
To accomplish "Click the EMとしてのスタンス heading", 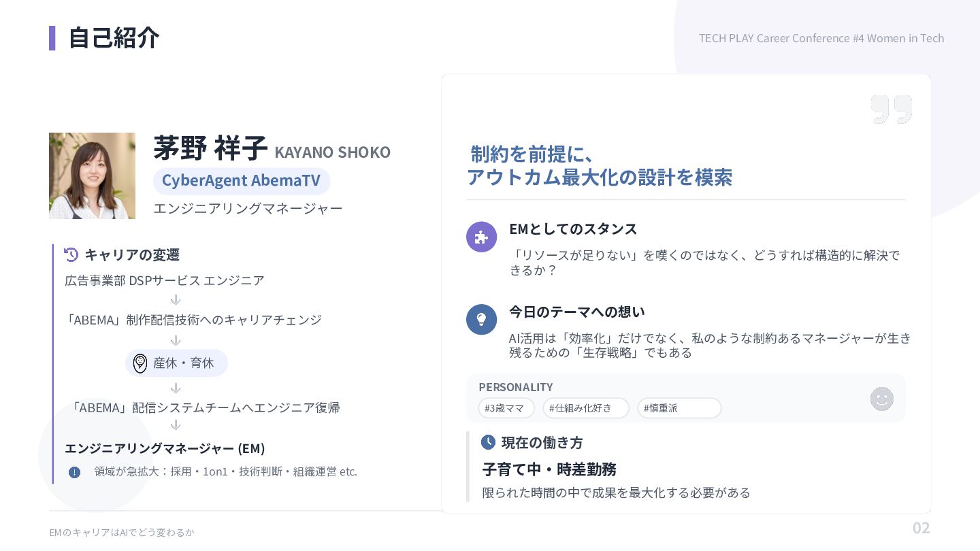I will [x=573, y=229].
